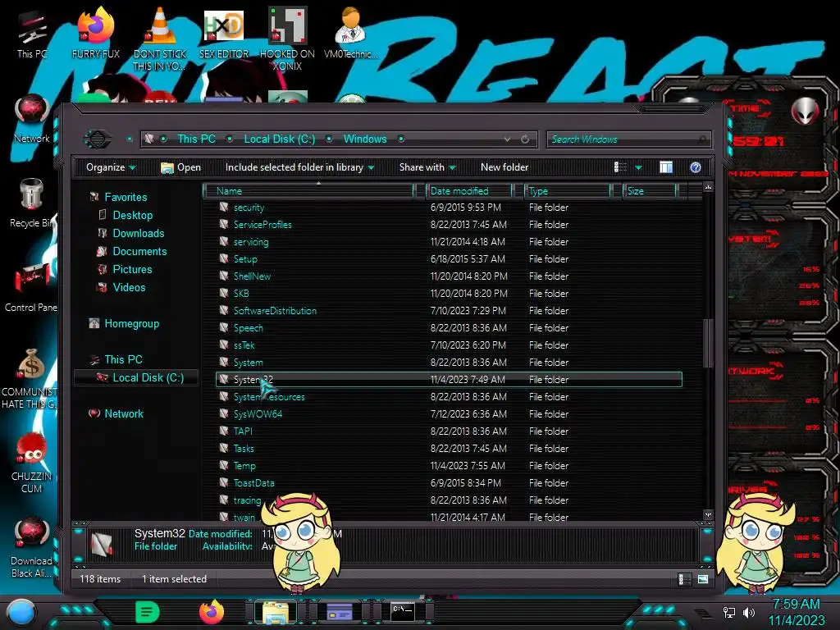Open the Download Black Ali desktop shortcut

[x=32, y=547]
